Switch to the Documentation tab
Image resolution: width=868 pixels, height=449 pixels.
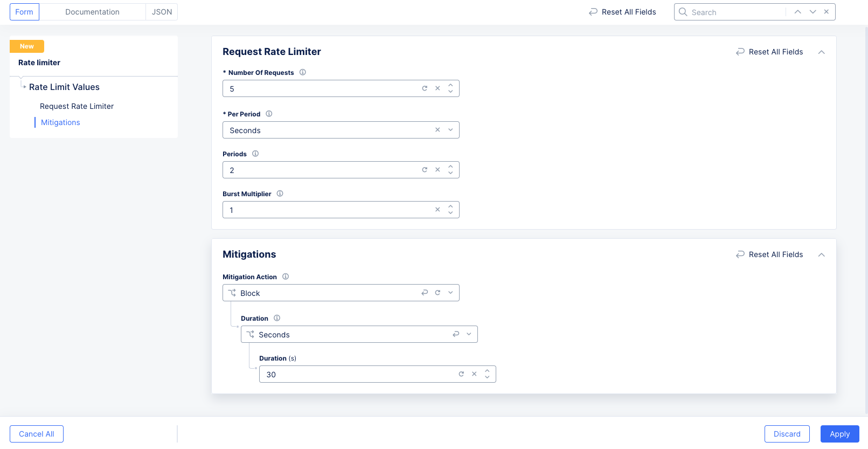[x=92, y=12]
